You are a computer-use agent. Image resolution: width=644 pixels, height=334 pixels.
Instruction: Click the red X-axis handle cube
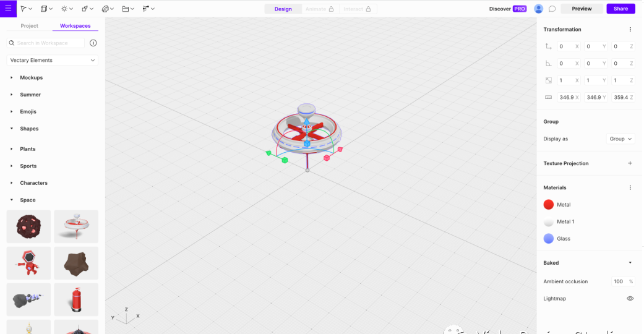pos(327,158)
